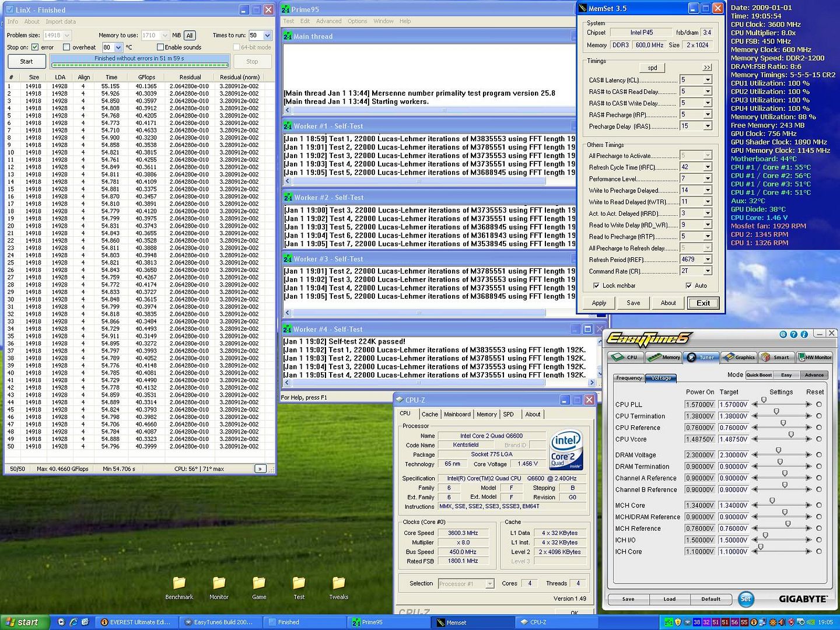The width and height of the screenshot is (840, 630).
Task: Open Prime95 Options menu
Action: (357, 21)
